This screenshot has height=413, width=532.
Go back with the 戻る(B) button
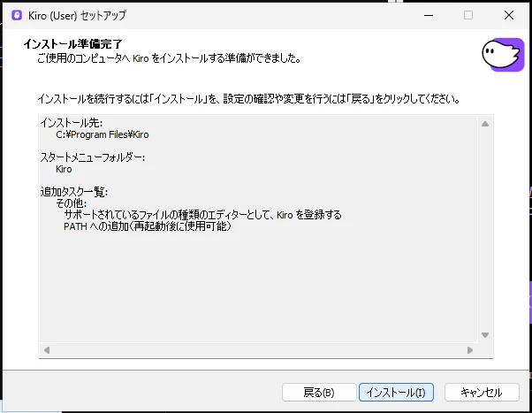click(319, 393)
